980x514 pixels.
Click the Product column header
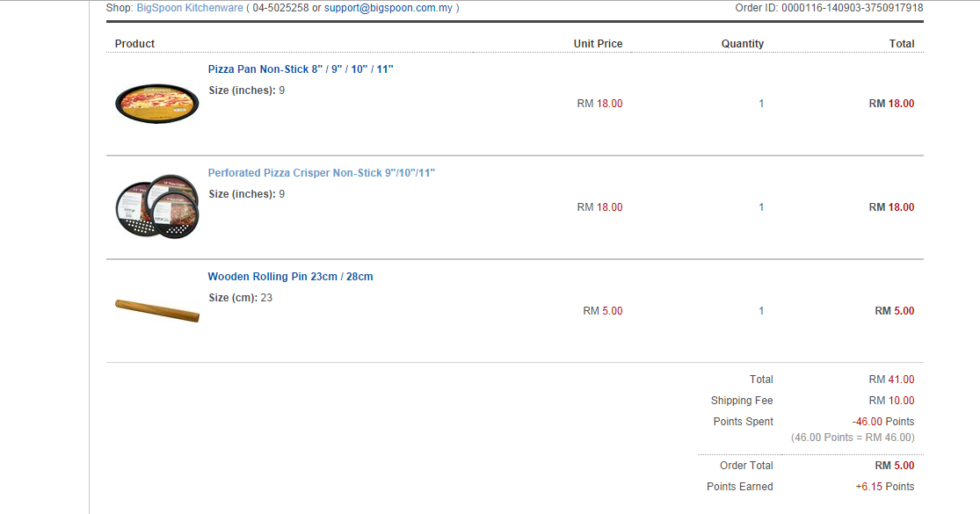pos(134,44)
